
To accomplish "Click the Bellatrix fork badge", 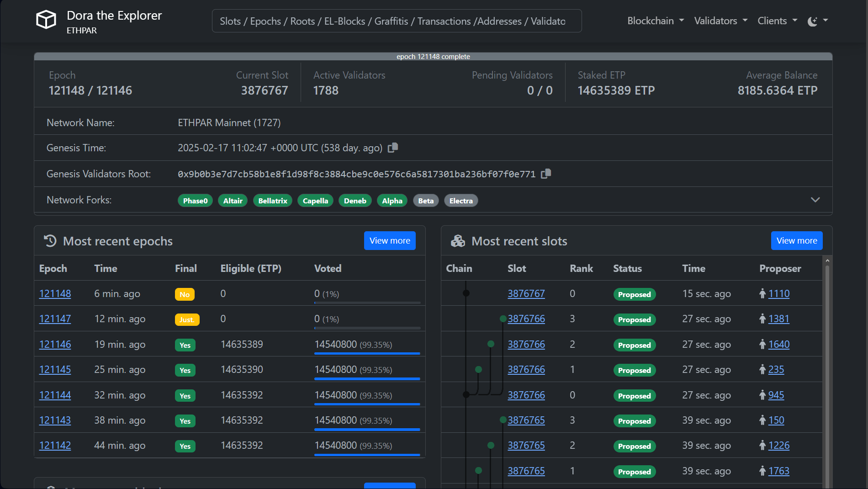I will click(273, 201).
